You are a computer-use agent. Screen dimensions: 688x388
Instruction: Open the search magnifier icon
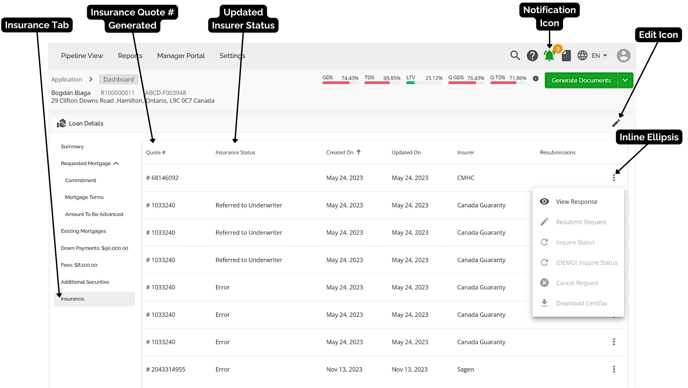[x=515, y=55]
